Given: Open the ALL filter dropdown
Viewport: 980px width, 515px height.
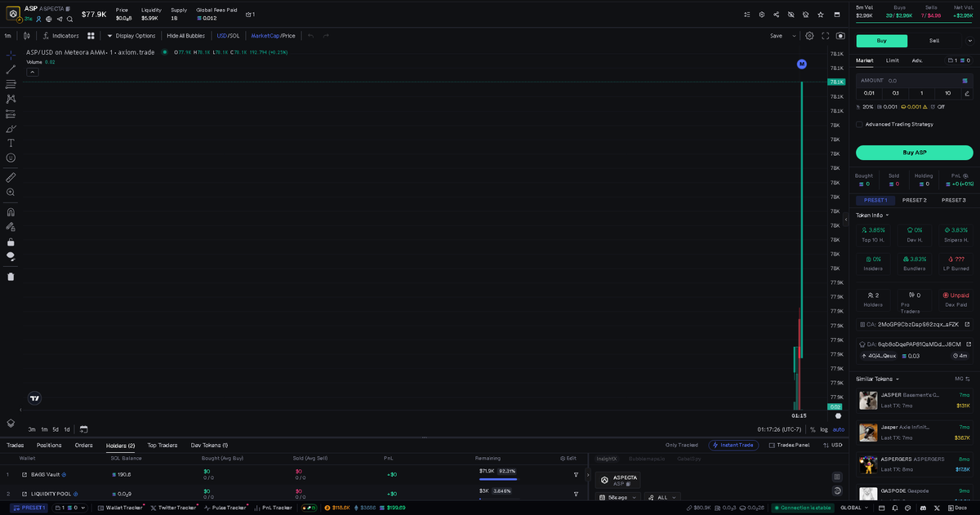Looking at the screenshot, I should pos(662,497).
